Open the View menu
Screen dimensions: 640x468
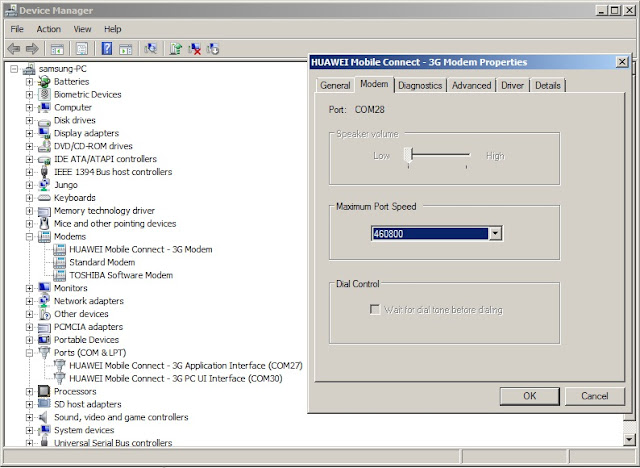point(82,29)
